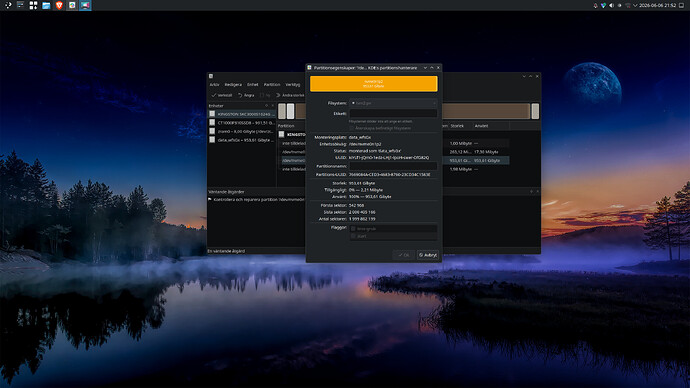
Task: Click the Partitionsnamn input field
Action: (x=393, y=166)
